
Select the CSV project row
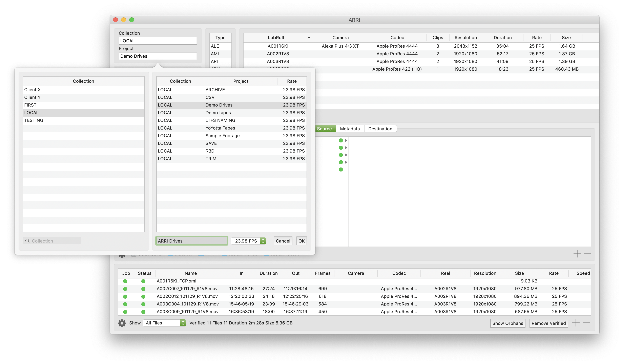[231, 97]
